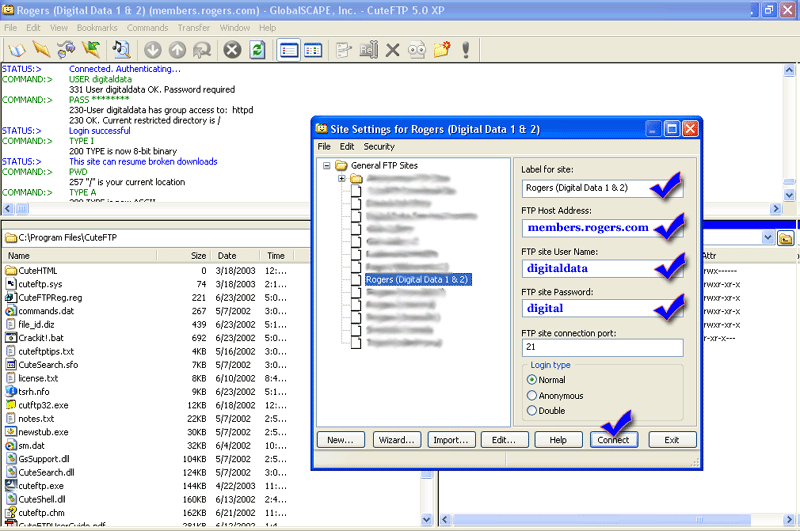This screenshot has width=800, height=531.
Task: Click the exclamation mark toolbar icon
Action: pyautogui.click(x=465, y=50)
